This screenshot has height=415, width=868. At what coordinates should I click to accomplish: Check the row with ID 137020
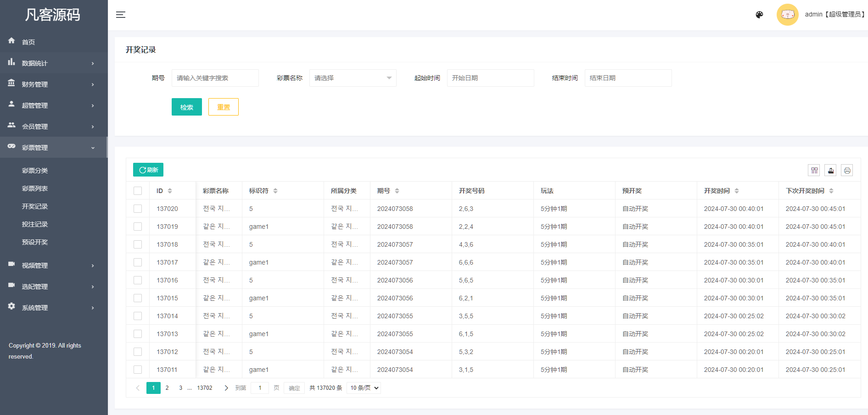tap(138, 209)
